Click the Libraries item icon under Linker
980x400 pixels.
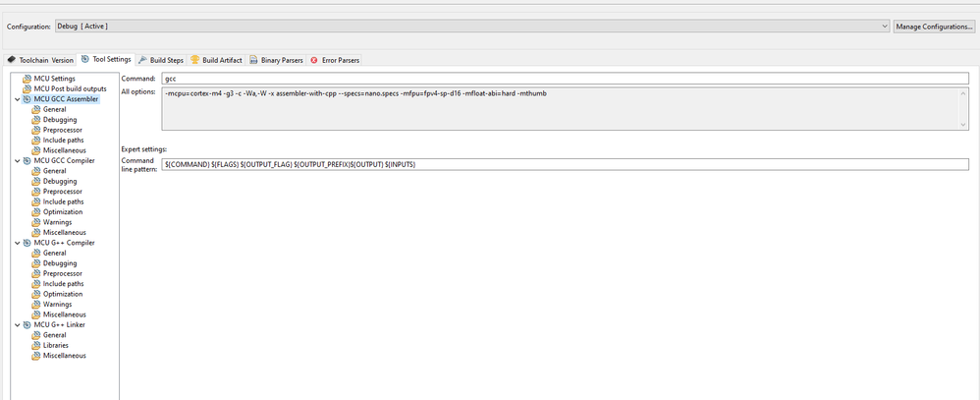[x=35, y=346]
